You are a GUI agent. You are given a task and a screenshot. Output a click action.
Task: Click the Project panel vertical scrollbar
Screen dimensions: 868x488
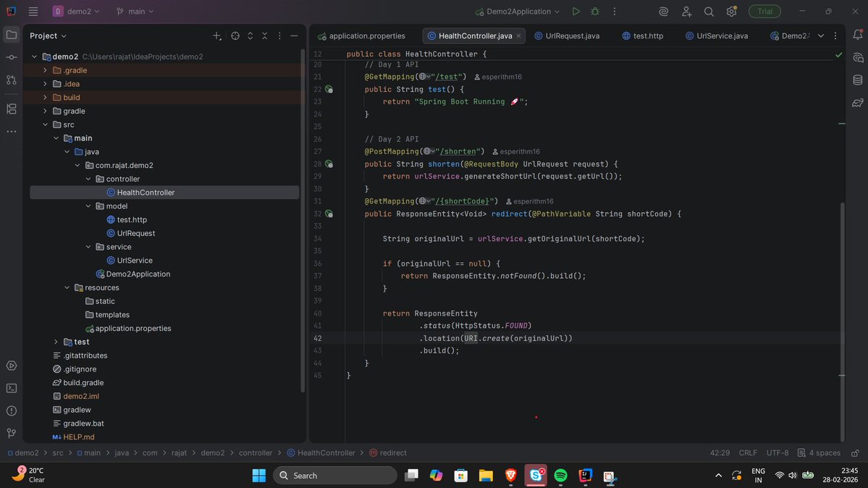coord(303,220)
